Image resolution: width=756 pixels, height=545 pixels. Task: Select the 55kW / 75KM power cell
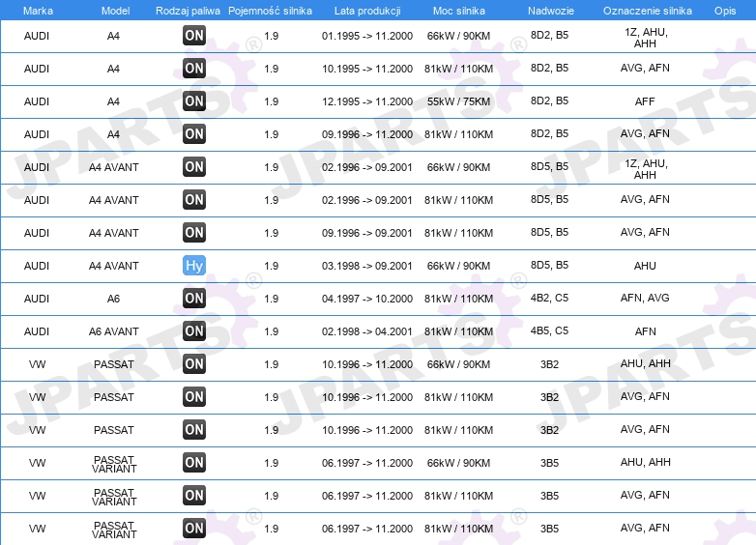(x=458, y=101)
